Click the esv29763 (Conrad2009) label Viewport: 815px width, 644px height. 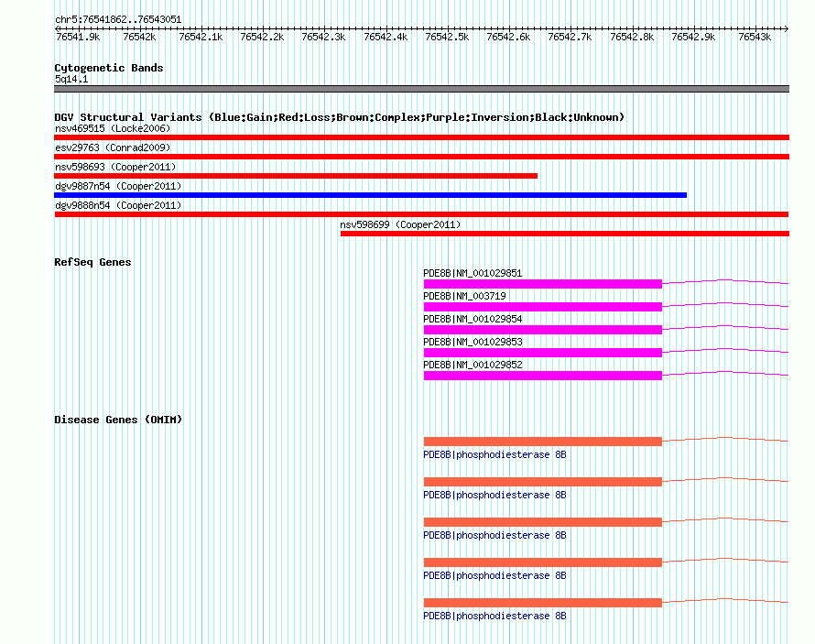pos(113,147)
